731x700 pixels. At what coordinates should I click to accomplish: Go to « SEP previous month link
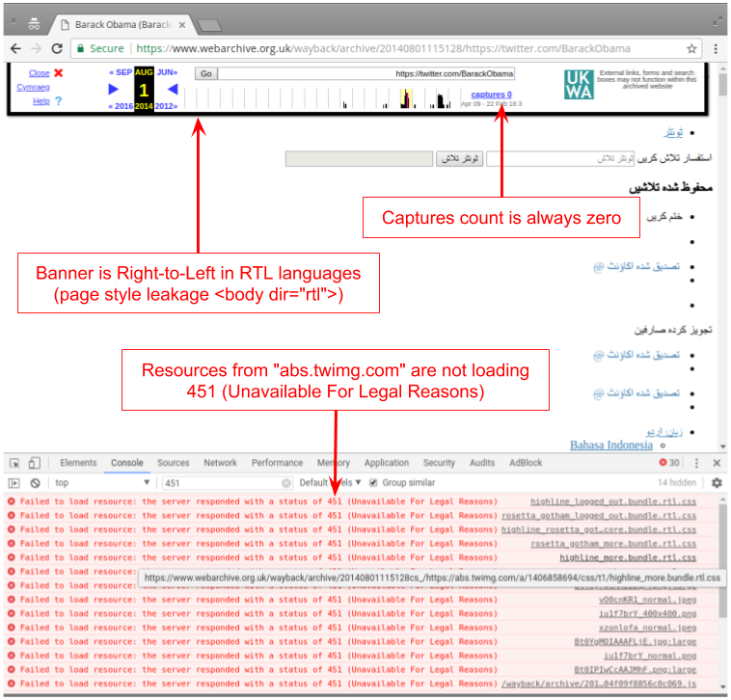coord(121,72)
